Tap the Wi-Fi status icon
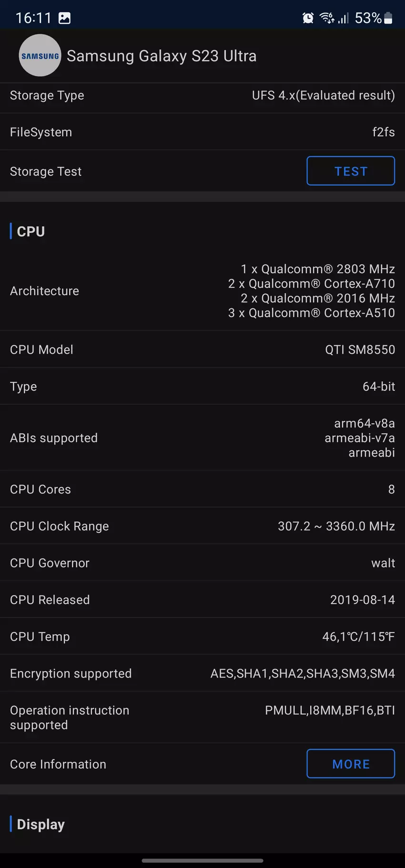Viewport: 405px width, 868px height. pos(327,18)
